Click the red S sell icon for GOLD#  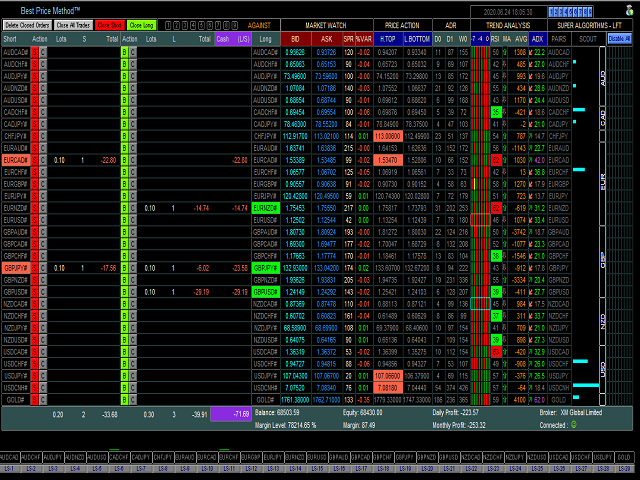pos(34,400)
